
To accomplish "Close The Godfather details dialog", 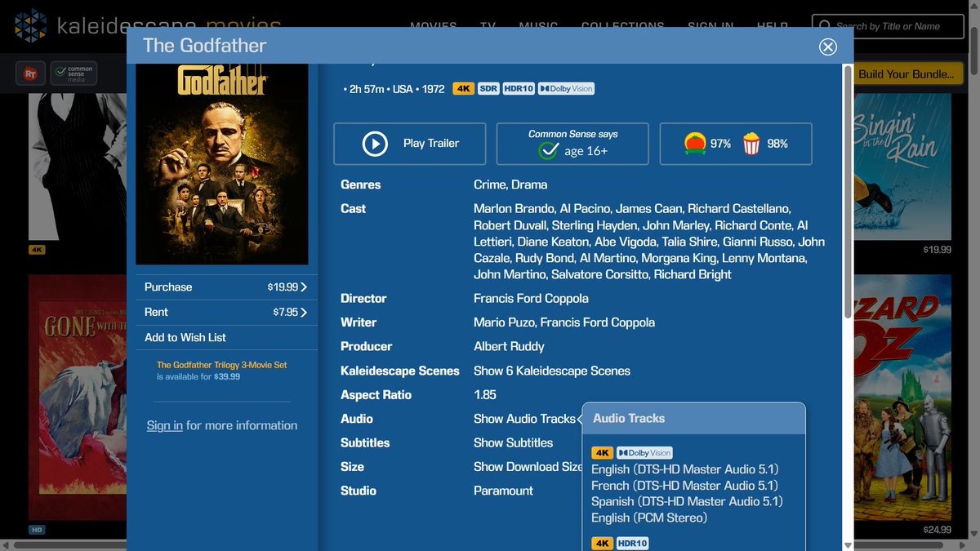I will point(828,47).
